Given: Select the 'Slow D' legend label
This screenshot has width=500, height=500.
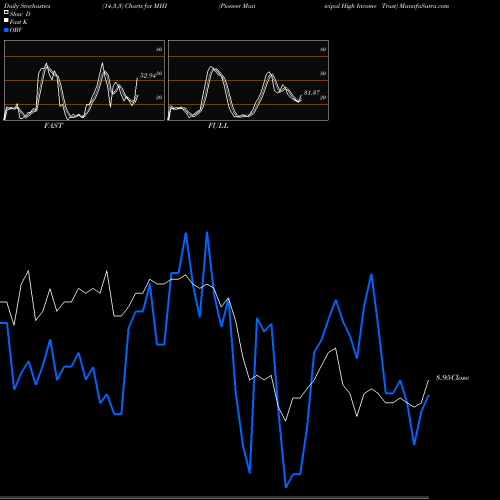Looking at the screenshot, I should [x=20, y=14].
